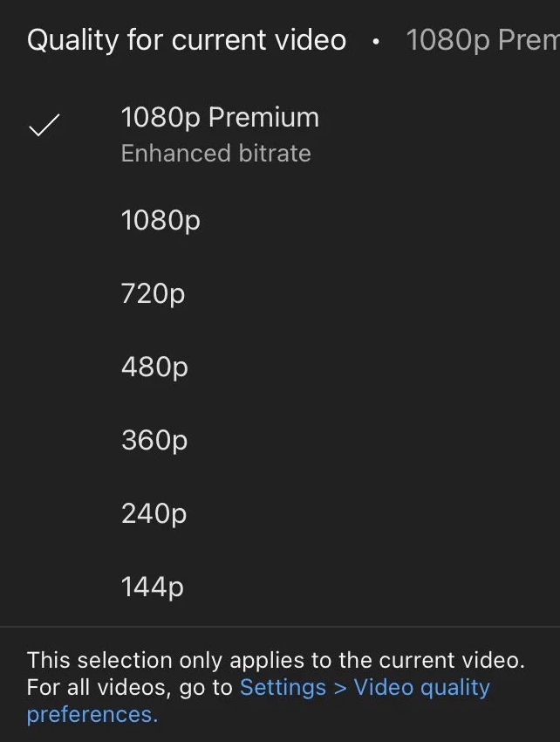
Task: Choose 480p resolution for this video
Action: pyautogui.click(x=155, y=367)
